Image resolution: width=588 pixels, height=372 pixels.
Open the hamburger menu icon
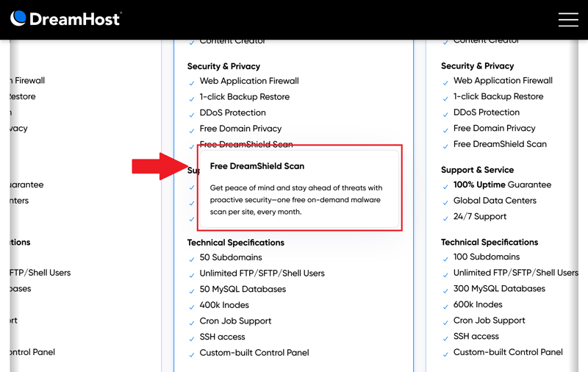pyautogui.click(x=568, y=20)
